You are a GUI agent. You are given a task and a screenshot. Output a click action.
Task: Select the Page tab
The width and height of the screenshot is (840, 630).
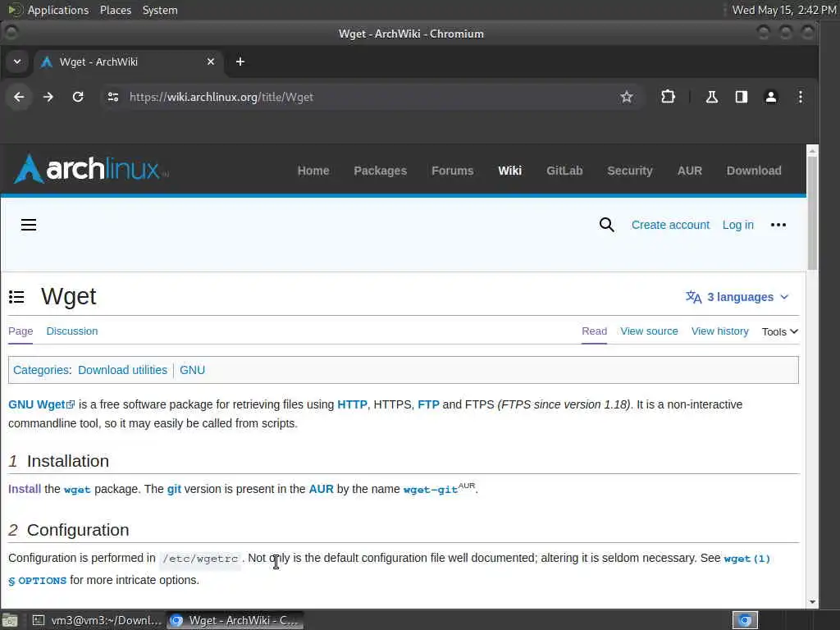coord(21,331)
